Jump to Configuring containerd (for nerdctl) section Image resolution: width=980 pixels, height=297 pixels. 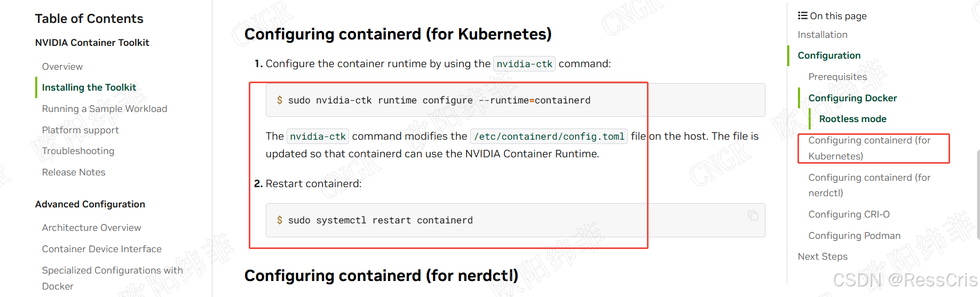point(870,185)
